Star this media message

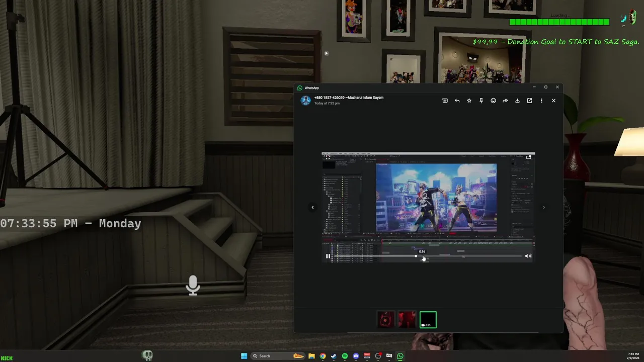pyautogui.click(x=469, y=101)
